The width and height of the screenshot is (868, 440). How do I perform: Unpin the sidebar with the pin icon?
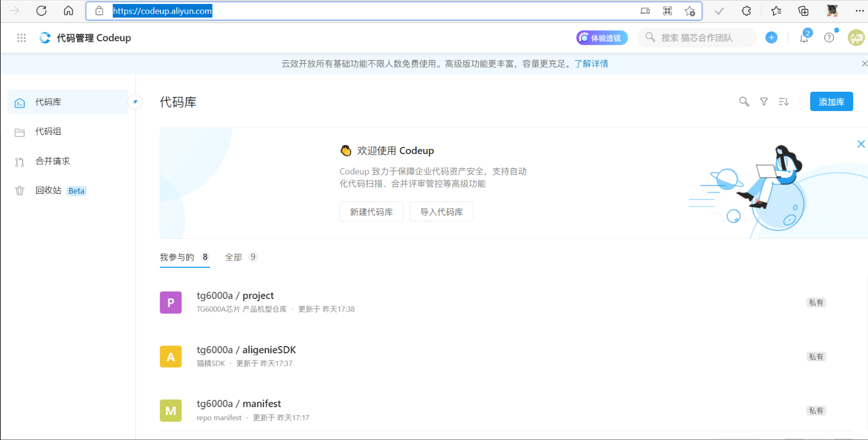click(135, 102)
